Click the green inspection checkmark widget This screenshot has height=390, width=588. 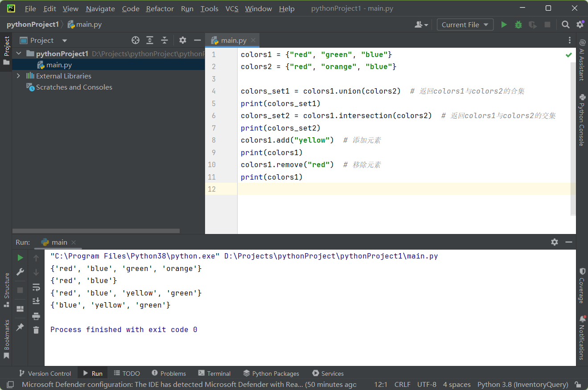click(x=569, y=55)
